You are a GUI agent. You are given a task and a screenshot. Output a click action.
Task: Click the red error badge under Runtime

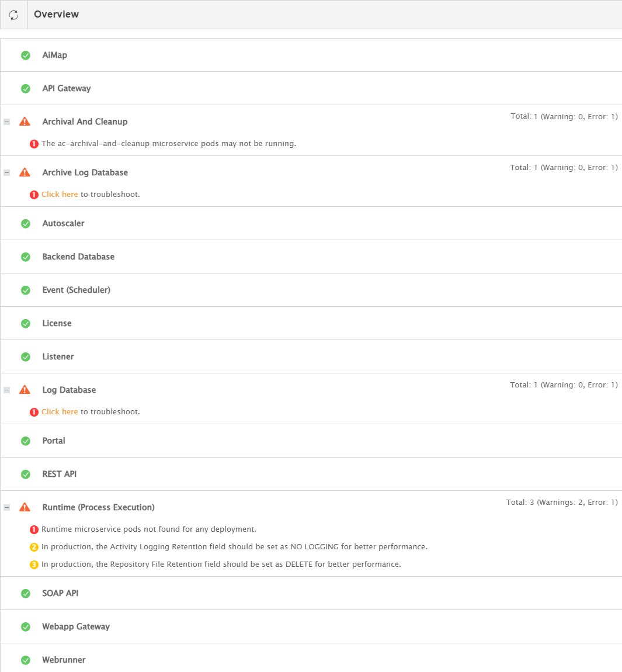click(x=34, y=529)
